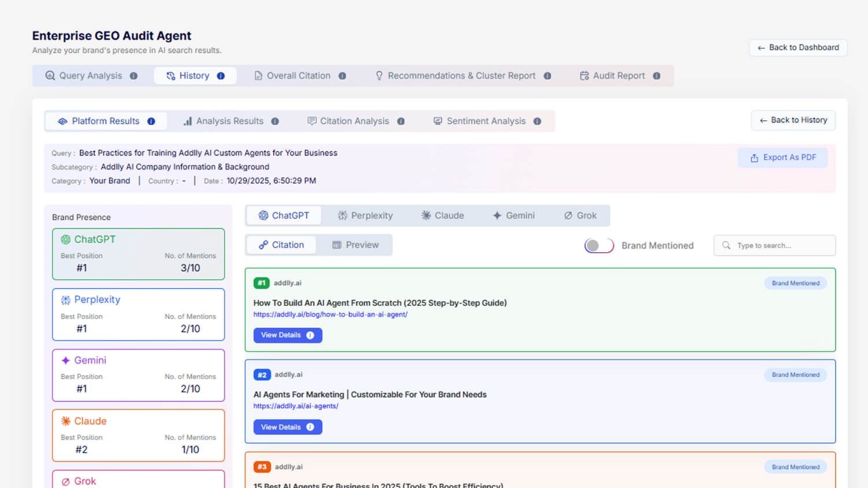Click the Audit Report calendar icon
Viewport: 868px width, 488px height.
[584, 76]
